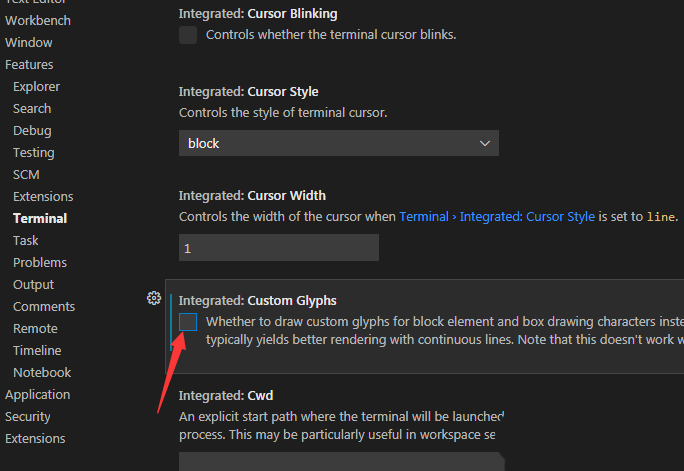684x471 pixels.
Task: Open the Cursor Style dropdown
Action: [x=338, y=143]
